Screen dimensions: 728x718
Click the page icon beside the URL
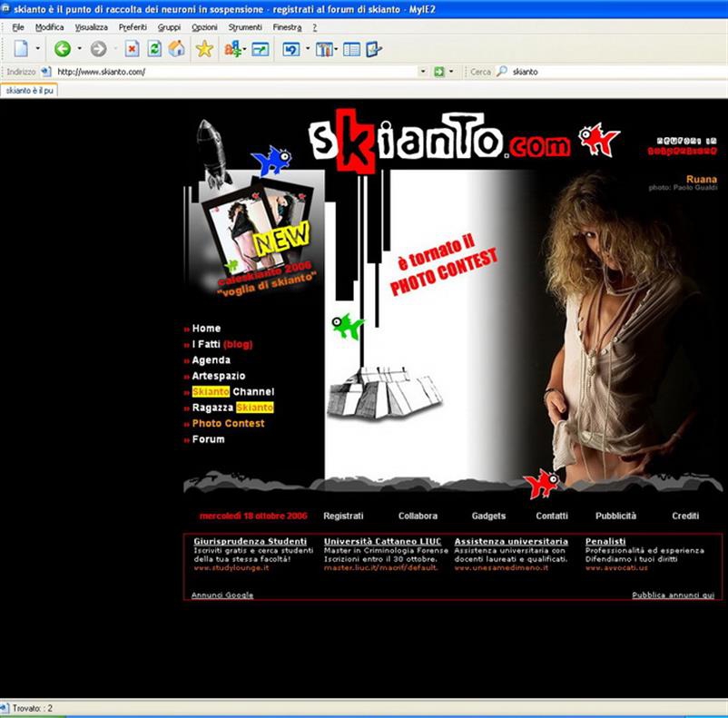coord(45,72)
